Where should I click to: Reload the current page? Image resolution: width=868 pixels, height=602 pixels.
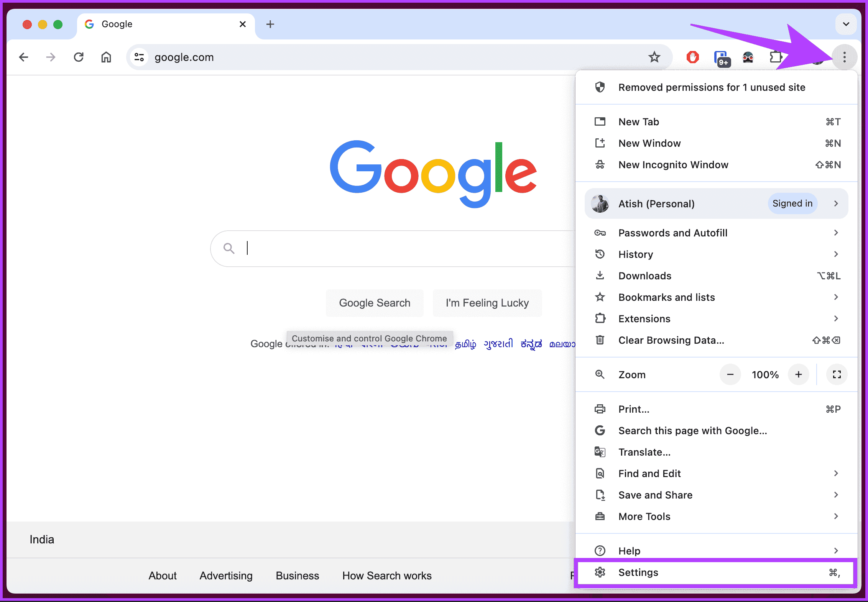pyautogui.click(x=79, y=57)
